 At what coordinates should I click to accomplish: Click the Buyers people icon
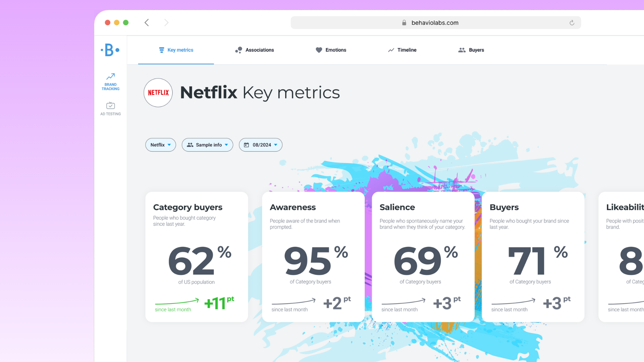coord(462,50)
